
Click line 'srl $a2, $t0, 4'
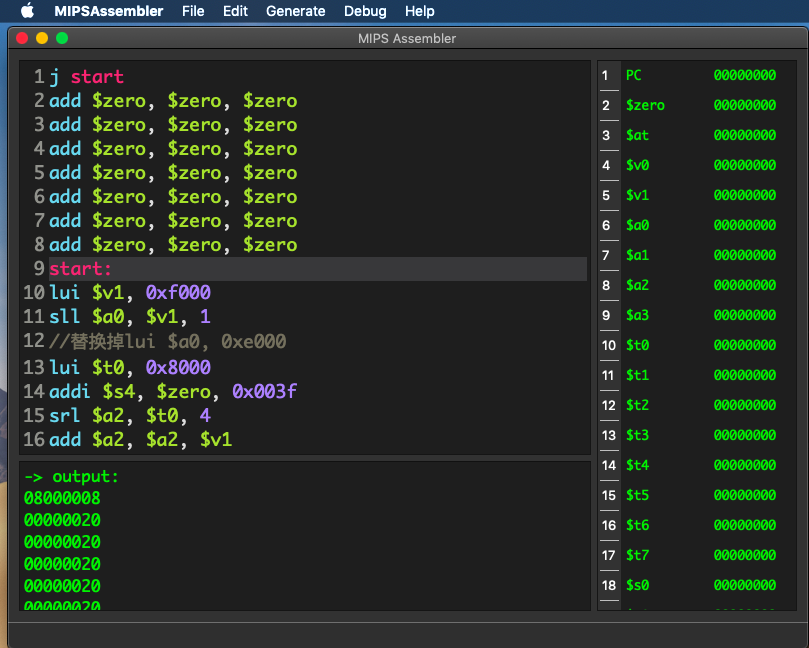point(130,415)
